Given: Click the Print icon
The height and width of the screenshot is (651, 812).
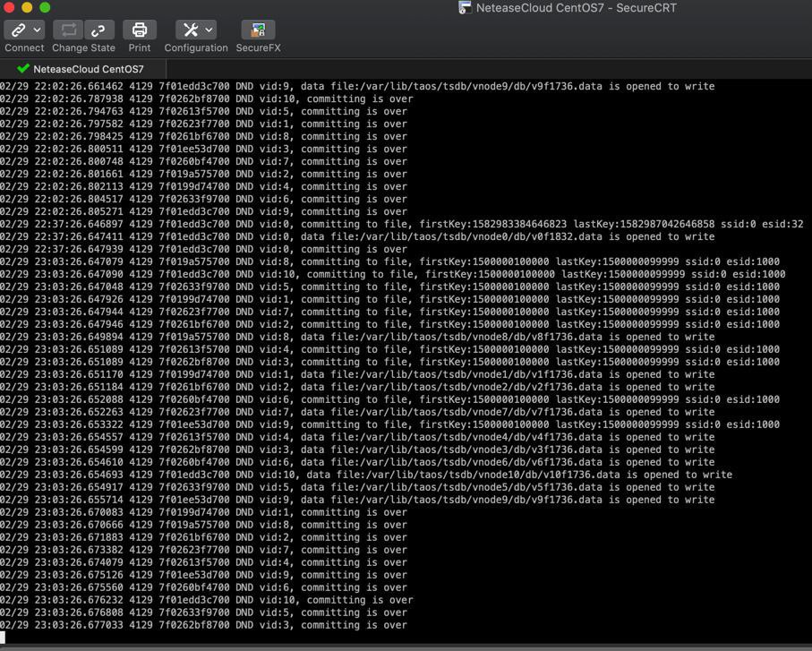Looking at the screenshot, I should pyautogui.click(x=140, y=30).
